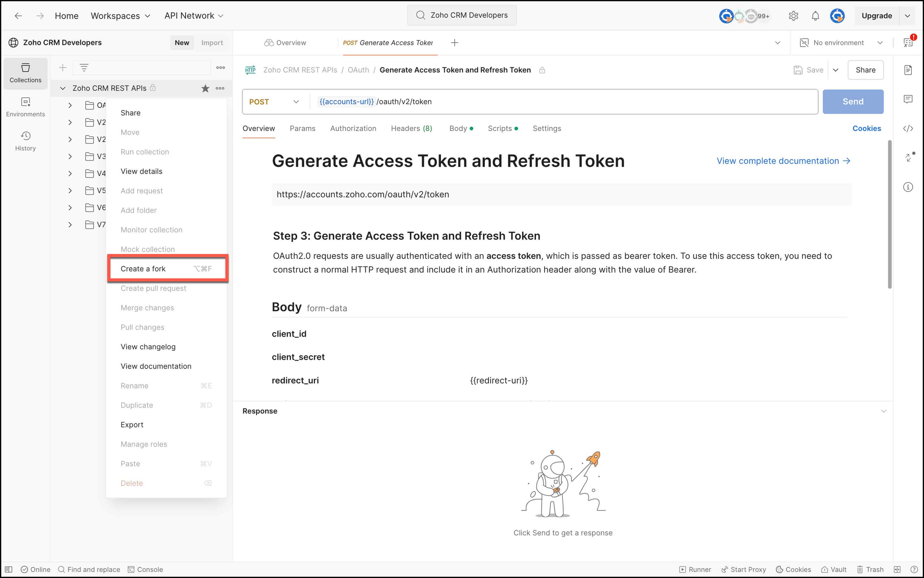This screenshot has height=578, width=924.
Task: Create new collection with plus icon
Action: [x=63, y=68]
